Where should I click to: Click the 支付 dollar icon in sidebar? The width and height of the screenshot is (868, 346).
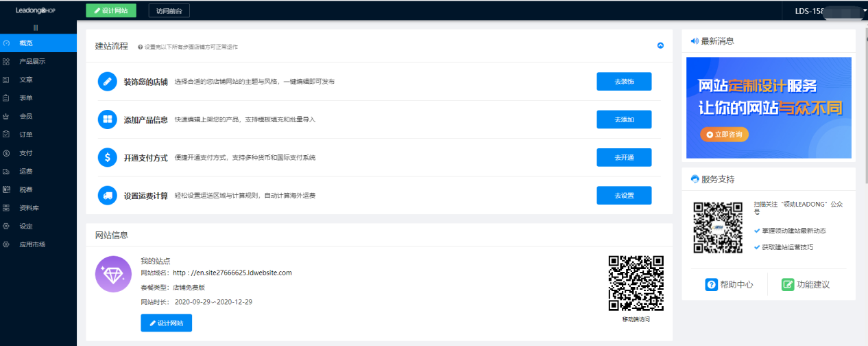[6, 152]
